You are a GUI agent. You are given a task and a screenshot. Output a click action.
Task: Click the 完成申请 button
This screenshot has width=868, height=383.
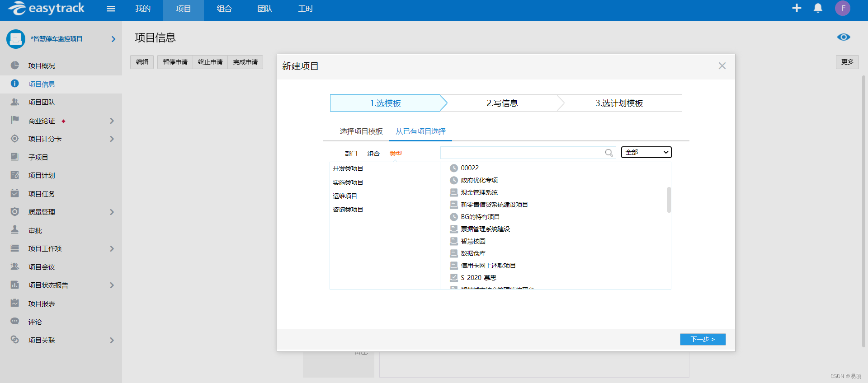tap(245, 62)
